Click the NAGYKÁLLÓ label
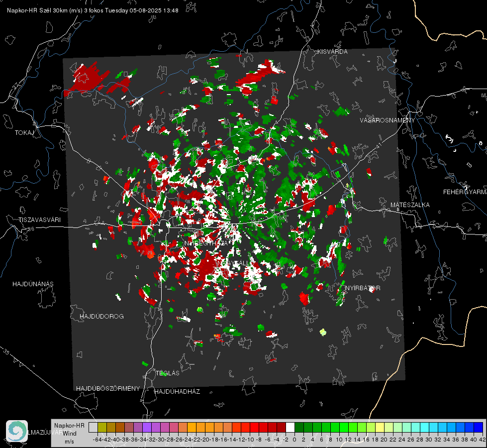Viewport: 487px width, 448px height. (234, 263)
